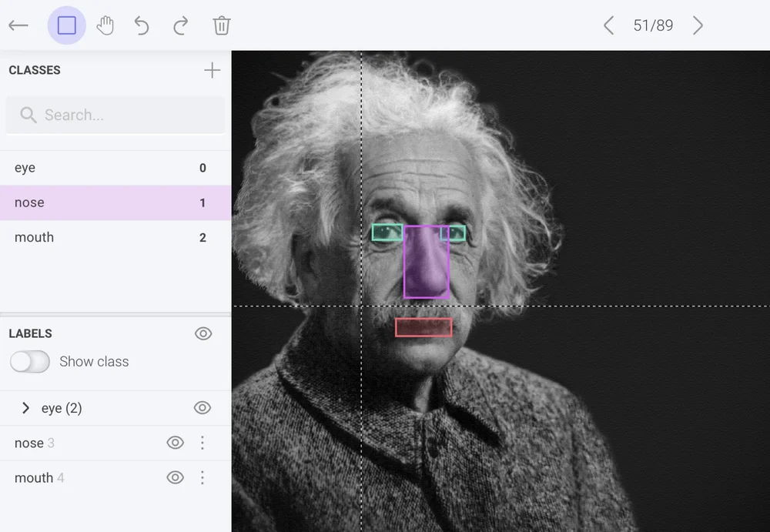Select the mouth class
The width and height of the screenshot is (770, 532).
115,237
